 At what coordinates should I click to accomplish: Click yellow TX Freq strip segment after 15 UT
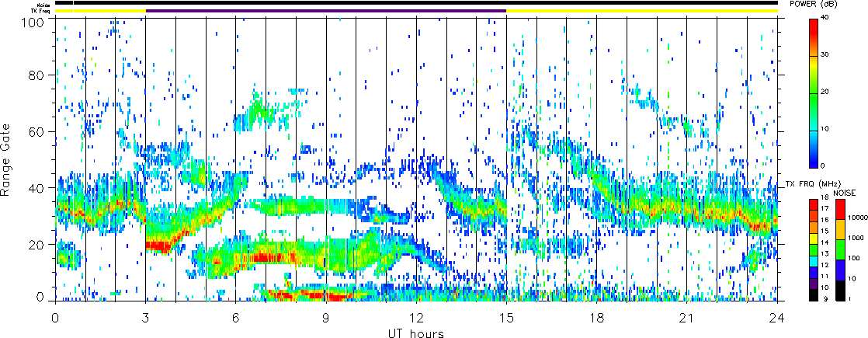642,11
